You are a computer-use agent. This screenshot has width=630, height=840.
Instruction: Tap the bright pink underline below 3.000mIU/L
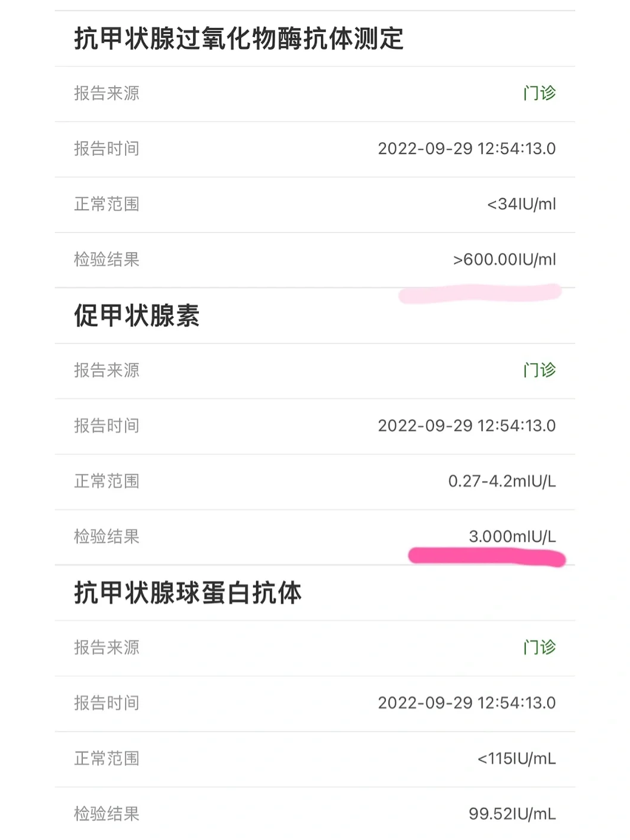pyautogui.click(x=486, y=557)
